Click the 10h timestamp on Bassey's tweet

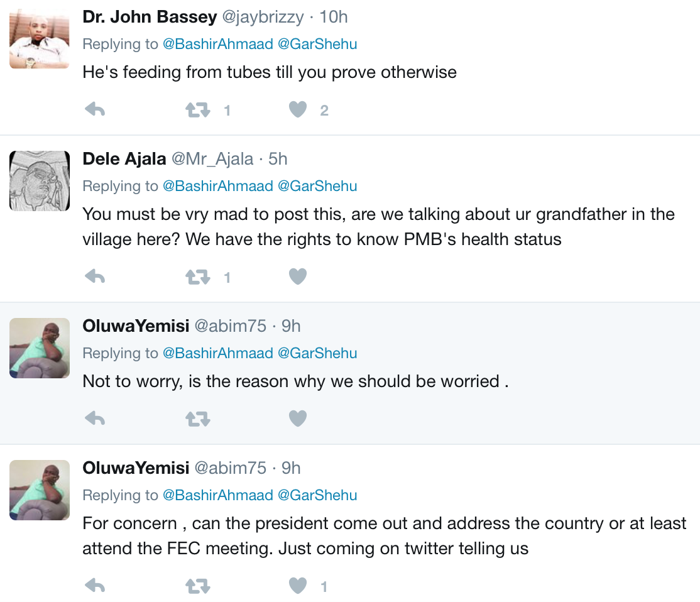(x=334, y=17)
